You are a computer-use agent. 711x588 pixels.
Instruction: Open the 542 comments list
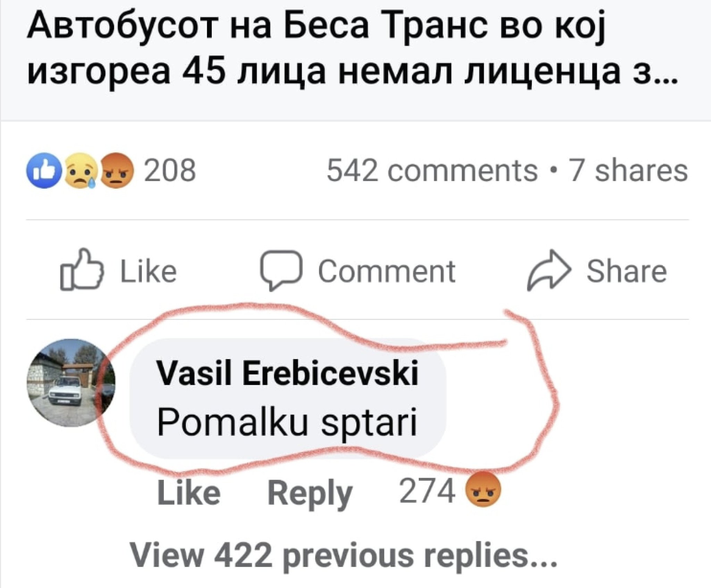click(432, 171)
